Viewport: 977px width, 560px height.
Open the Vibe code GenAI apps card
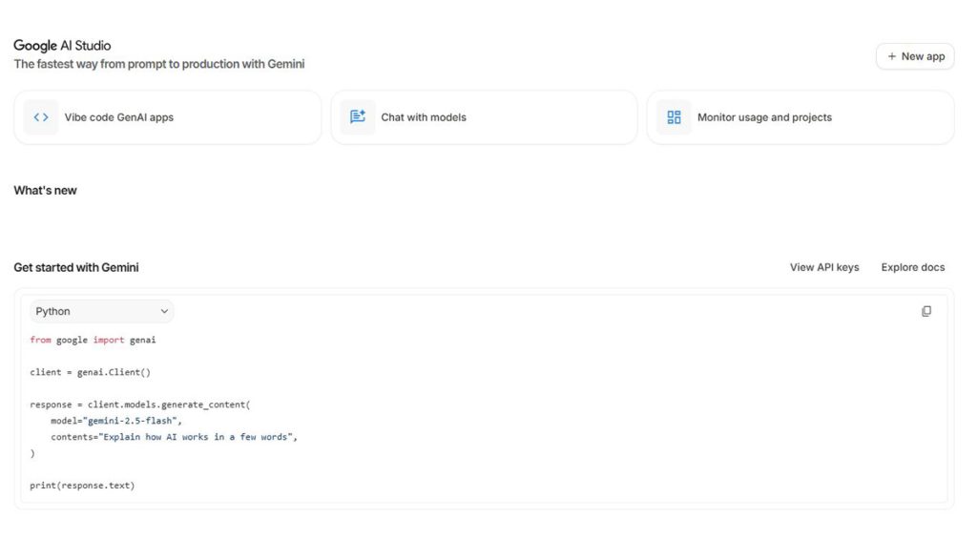[167, 117]
